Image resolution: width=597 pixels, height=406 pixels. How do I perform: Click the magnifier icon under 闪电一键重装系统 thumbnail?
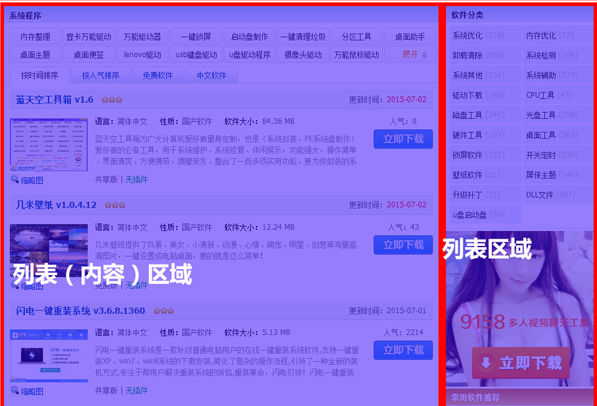click(15, 390)
